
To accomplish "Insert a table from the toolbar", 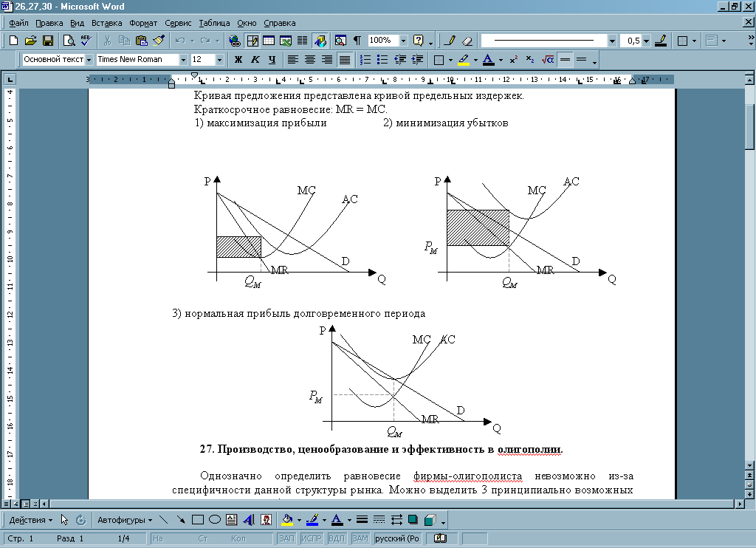I will 269,41.
